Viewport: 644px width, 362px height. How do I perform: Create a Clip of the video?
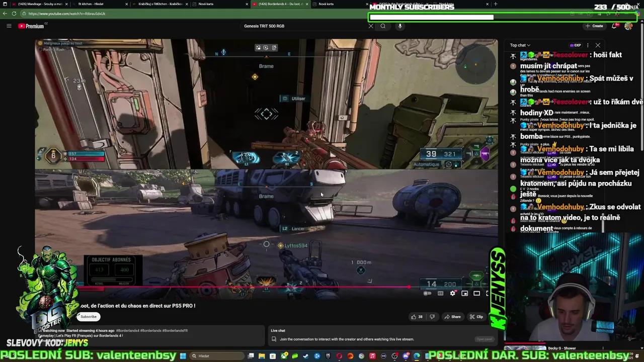(x=476, y=317)
